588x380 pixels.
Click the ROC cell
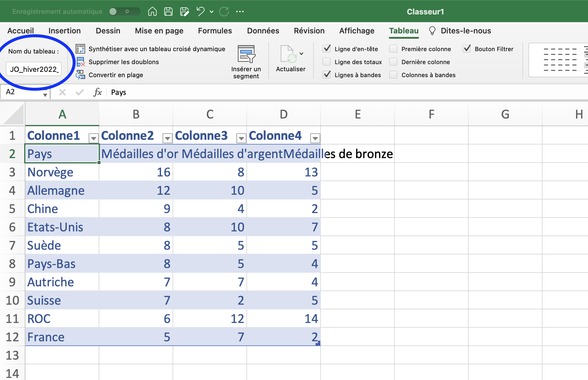[62, 319]
